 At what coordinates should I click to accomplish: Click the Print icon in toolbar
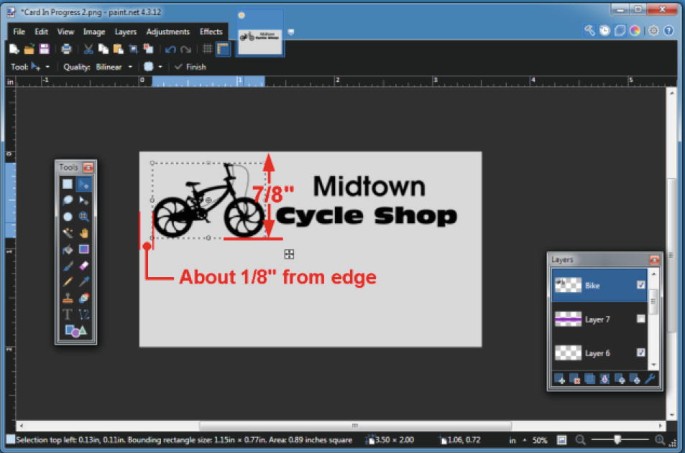pyautogui.click(x=66, y=49)
